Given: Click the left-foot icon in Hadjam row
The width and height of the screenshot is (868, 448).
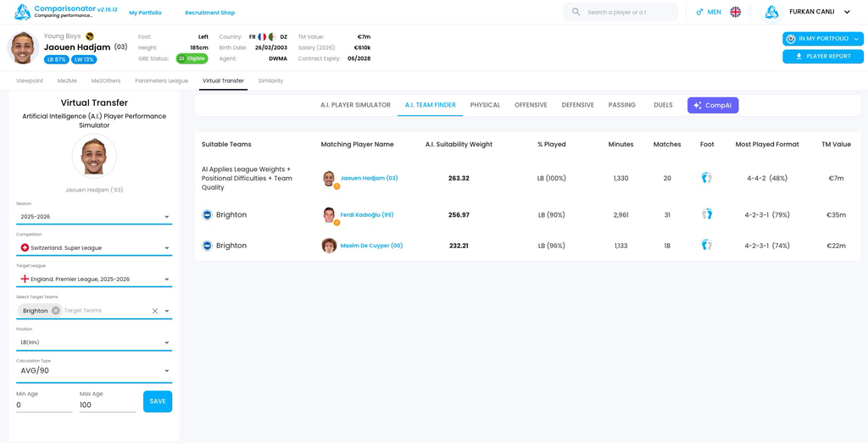Looking at the screenshot, I should coord(706,178).
